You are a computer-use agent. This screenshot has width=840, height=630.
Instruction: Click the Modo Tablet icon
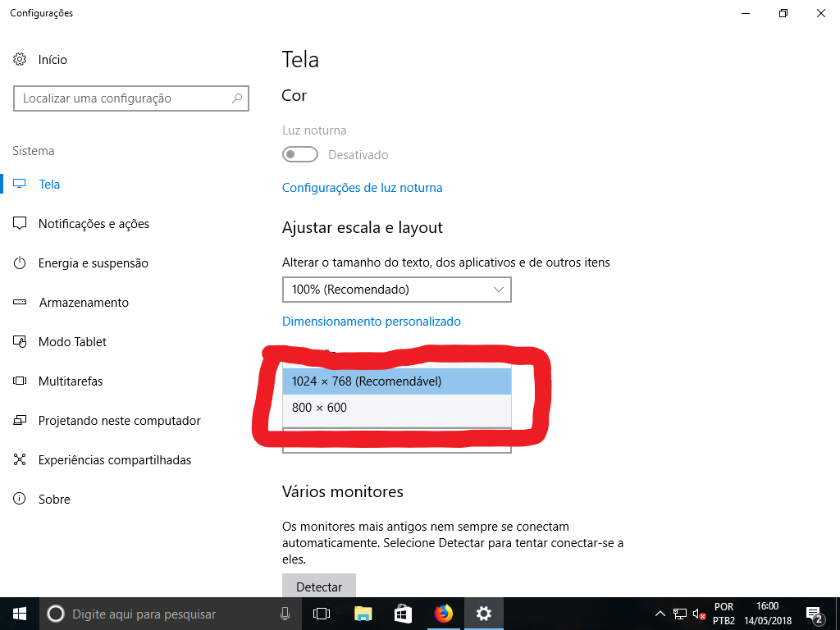(x=20, y=342)
